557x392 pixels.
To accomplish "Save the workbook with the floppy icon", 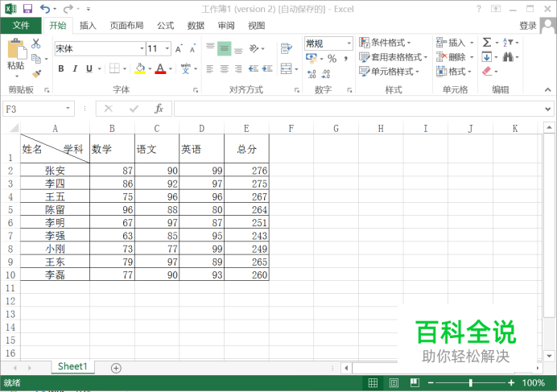I will coord(27,9).
